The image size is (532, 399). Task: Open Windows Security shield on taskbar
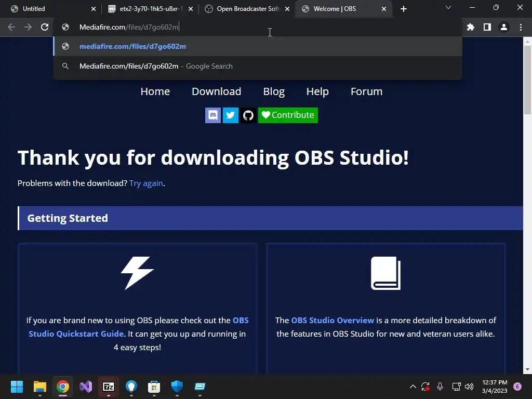tap(177, 387)
